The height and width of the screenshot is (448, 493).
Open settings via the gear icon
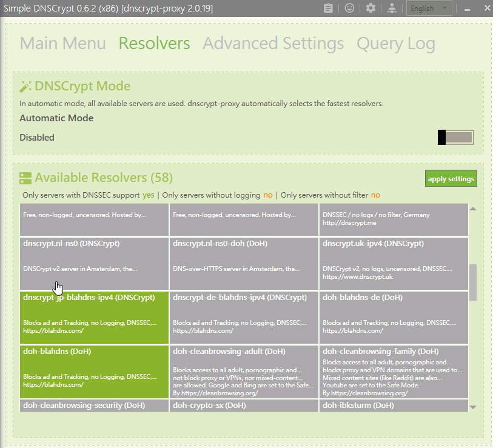[x=371, y=8]
